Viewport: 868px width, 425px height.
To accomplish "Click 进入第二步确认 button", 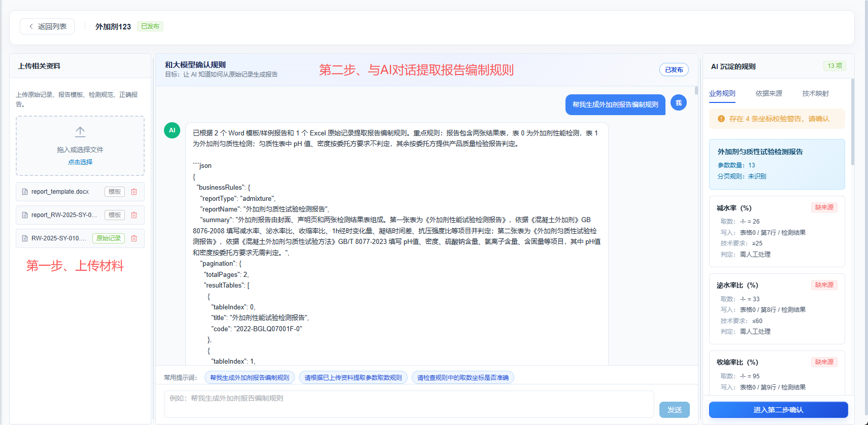I will click(x=778, y=410).
